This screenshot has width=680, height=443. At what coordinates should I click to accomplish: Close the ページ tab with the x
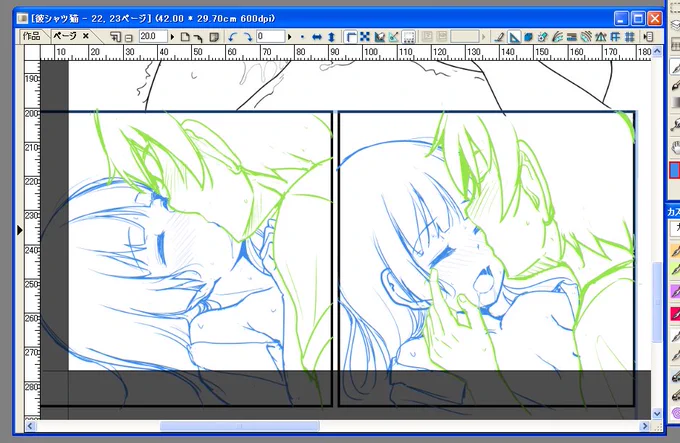[x=86, y=36]
